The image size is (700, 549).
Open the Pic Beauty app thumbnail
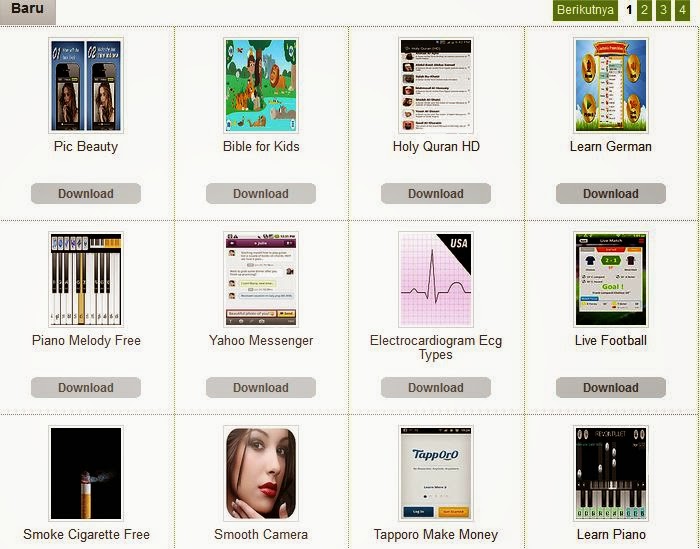(86, 85)
